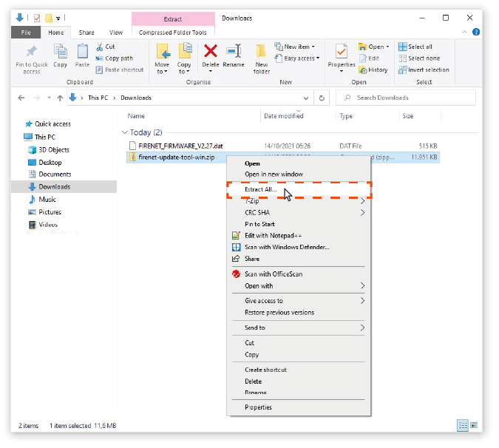The width and height of the screenshot is (499, 448).
Task: Open the File tab
Action: [26, 33]
